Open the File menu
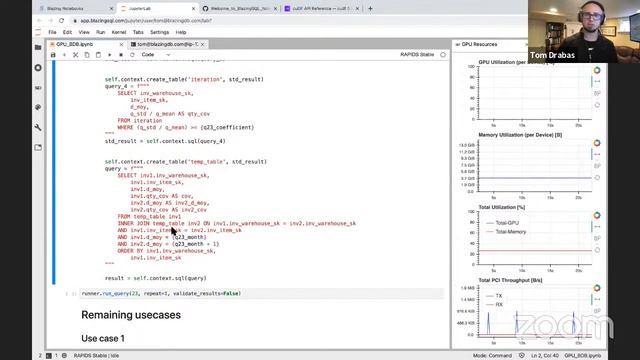640x360 pixels. click(52, 32)
